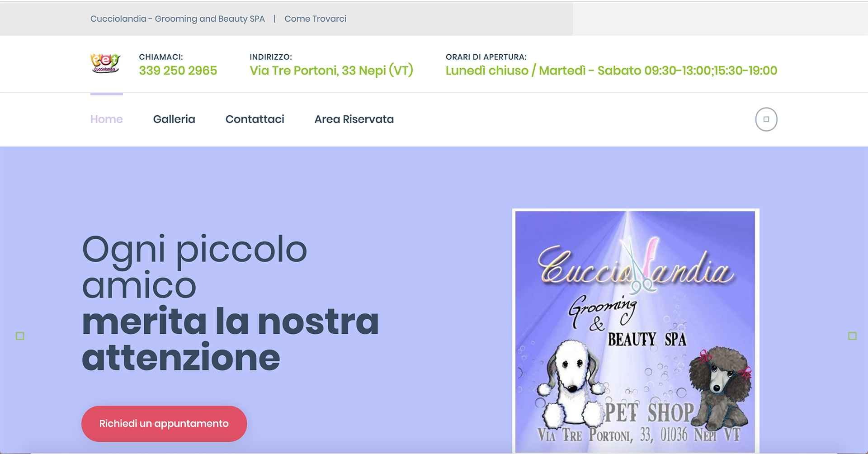Click the Cucciolandia Beauty SPA poster image
This screenshot has height=454, width=868.
pos(636,331)
